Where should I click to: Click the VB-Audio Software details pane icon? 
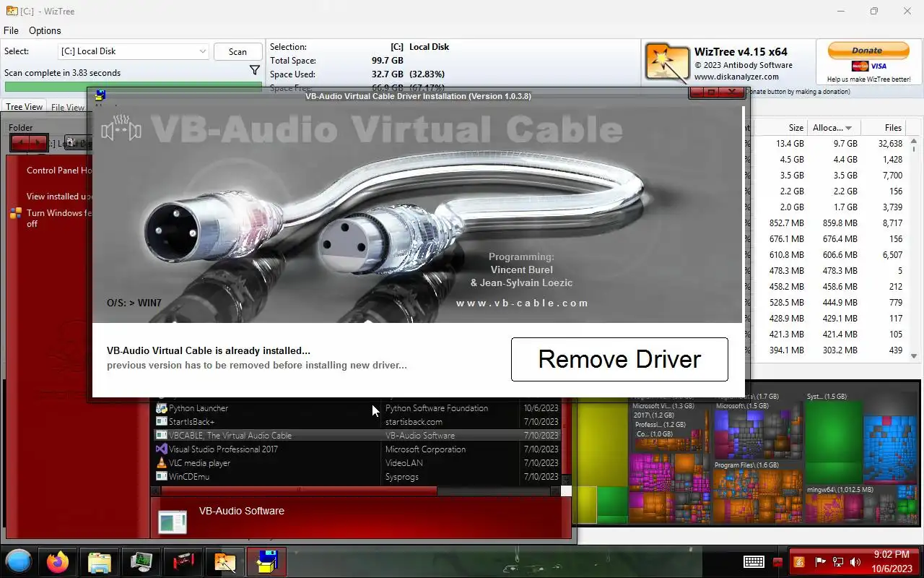point(172,522)
